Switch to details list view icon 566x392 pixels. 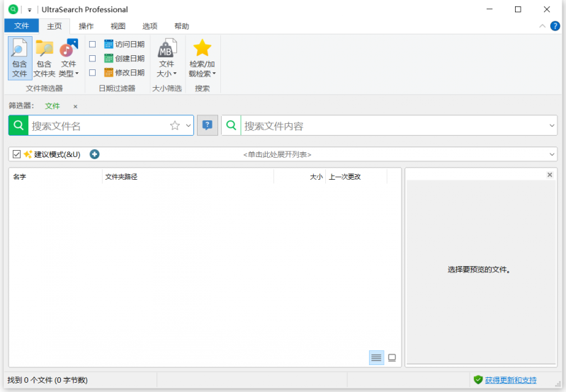pos(376,358)
